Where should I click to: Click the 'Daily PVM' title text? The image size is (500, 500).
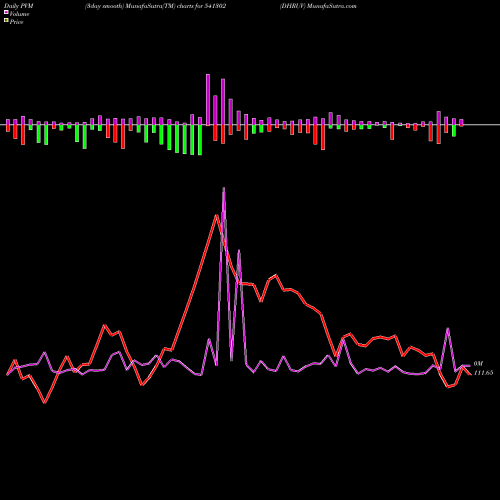(19, 6)
